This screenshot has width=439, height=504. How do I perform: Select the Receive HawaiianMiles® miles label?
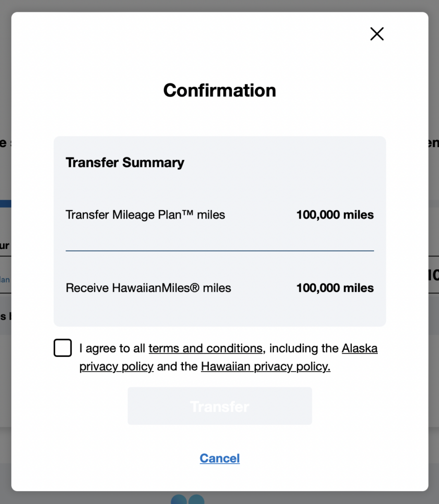148,288
